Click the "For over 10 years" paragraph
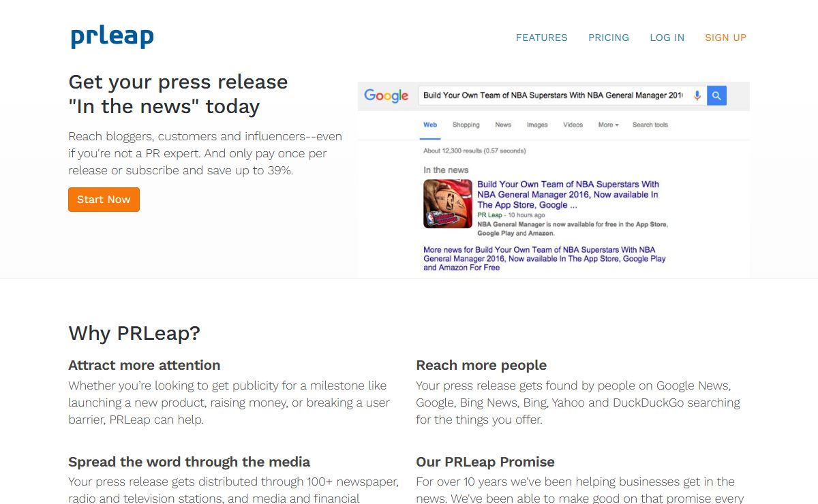Viewport: 818px width, 504px height. point(579,490)
